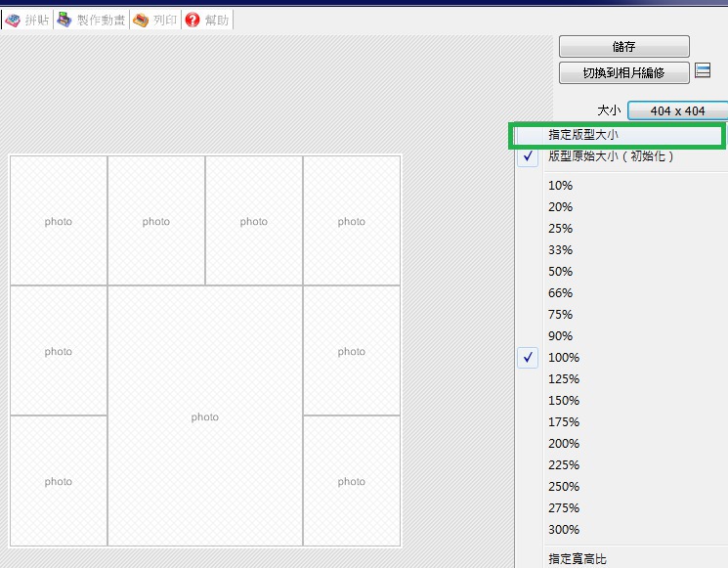Choose 225% from the size menu
The height and width of the screenshot is (568, 728).
(x=622, y=465)
